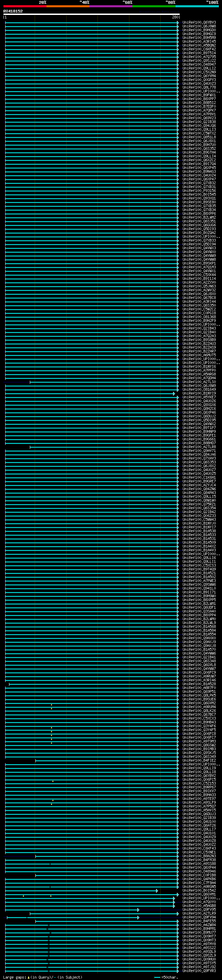The height and width of the screenshot is (980, 222).
Task: Select subject label UniRef100_B4FE55
Action: tap(199, 921)
